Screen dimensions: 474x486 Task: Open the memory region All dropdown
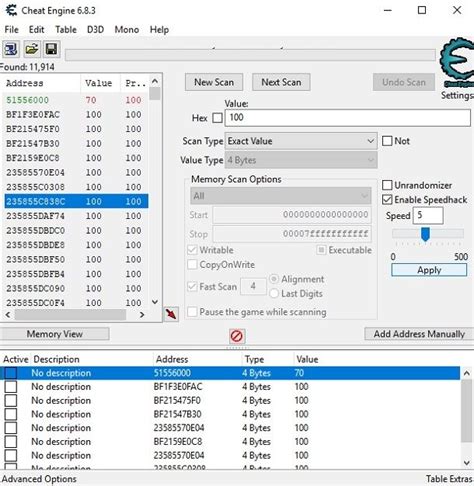(x=281, y=196)
